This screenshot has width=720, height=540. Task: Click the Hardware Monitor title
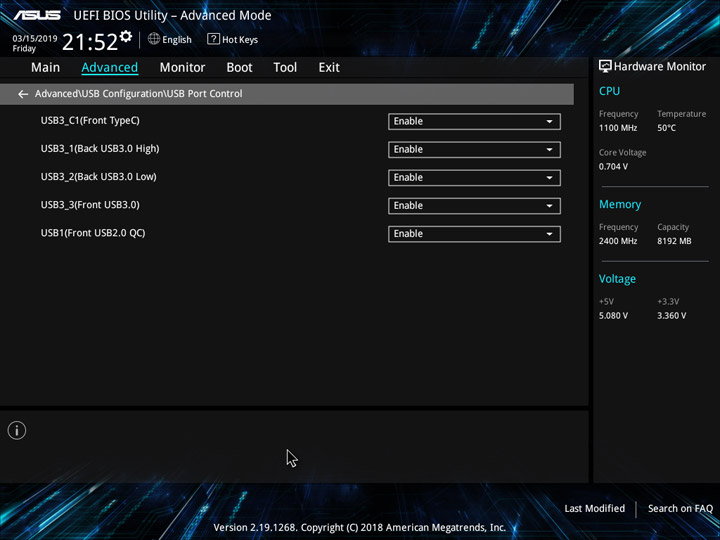tap(660, 67)
